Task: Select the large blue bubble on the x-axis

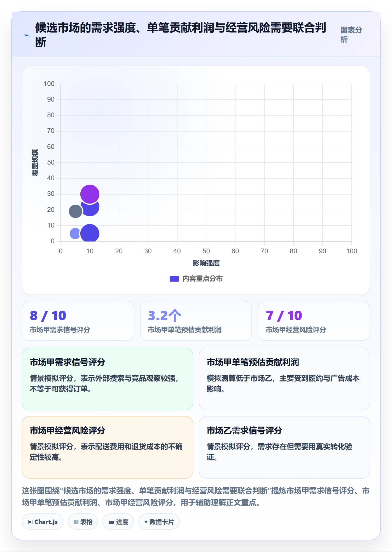Action: [x=90, y=233]
